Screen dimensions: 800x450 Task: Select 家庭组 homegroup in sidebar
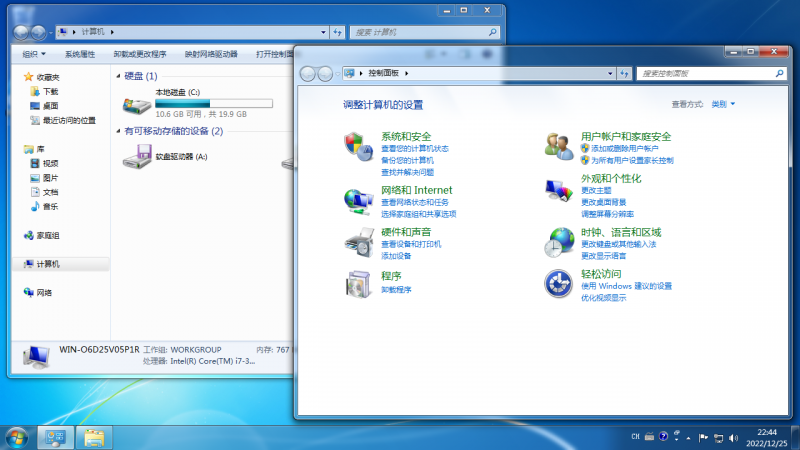click(42, 235)
